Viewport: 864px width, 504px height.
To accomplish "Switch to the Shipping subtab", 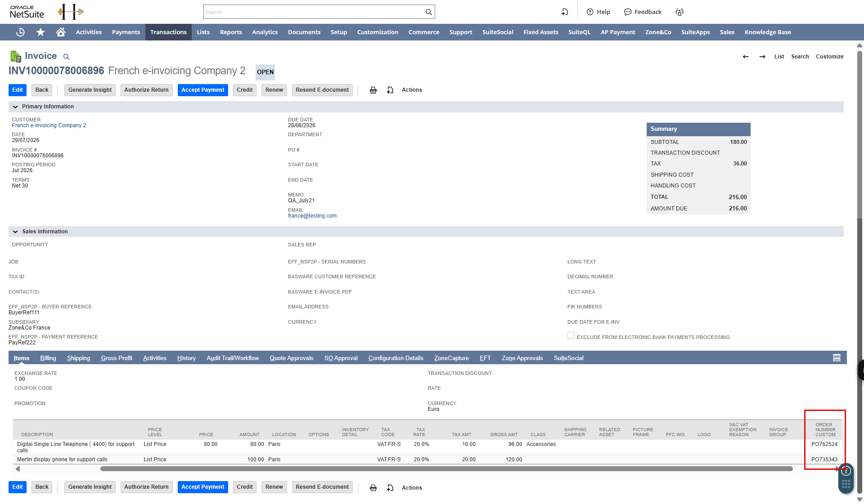I will [x=78, y=358].
